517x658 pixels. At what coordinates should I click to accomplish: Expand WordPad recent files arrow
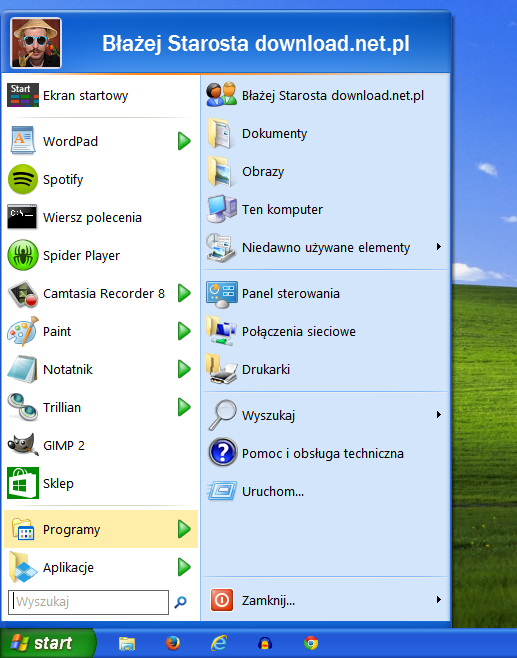pos(184,141)
